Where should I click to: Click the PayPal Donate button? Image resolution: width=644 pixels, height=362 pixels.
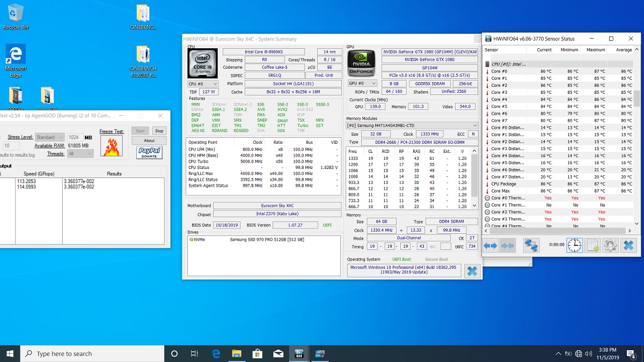149,153
